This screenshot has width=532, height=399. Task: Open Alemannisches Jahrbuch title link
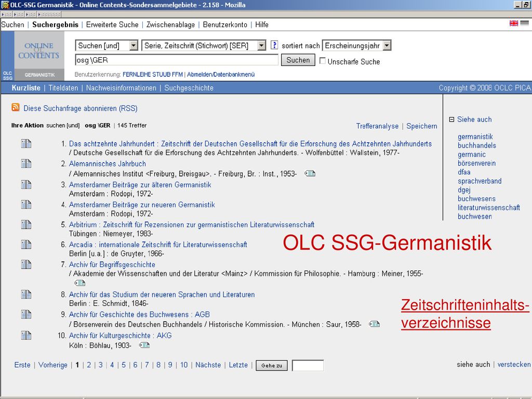tap(107, 164)
